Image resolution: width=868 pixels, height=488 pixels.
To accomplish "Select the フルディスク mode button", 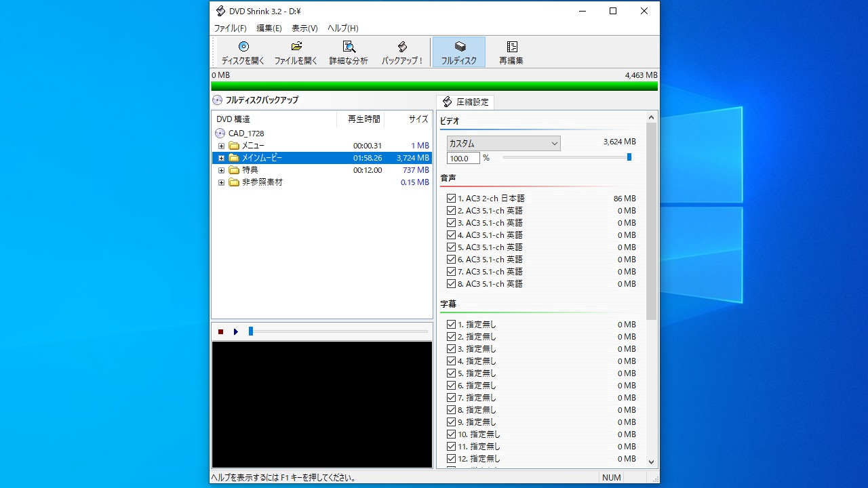I will click(x=459, y=52).
